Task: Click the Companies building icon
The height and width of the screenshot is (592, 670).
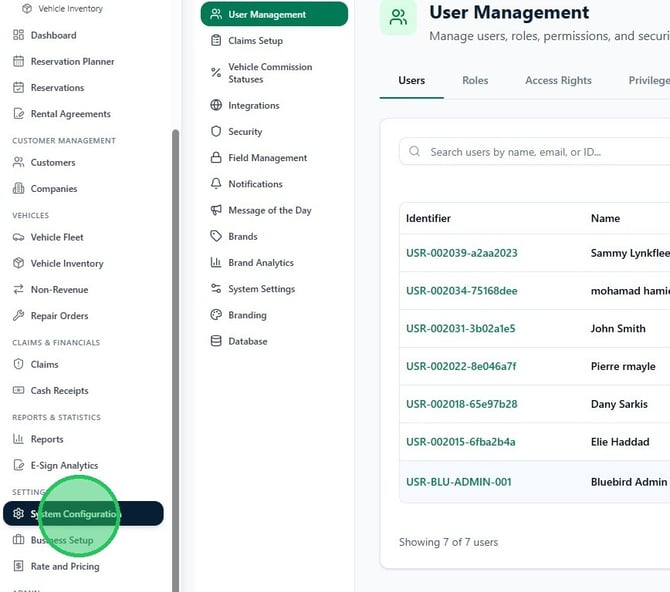Action: click(x=18, y=188)
